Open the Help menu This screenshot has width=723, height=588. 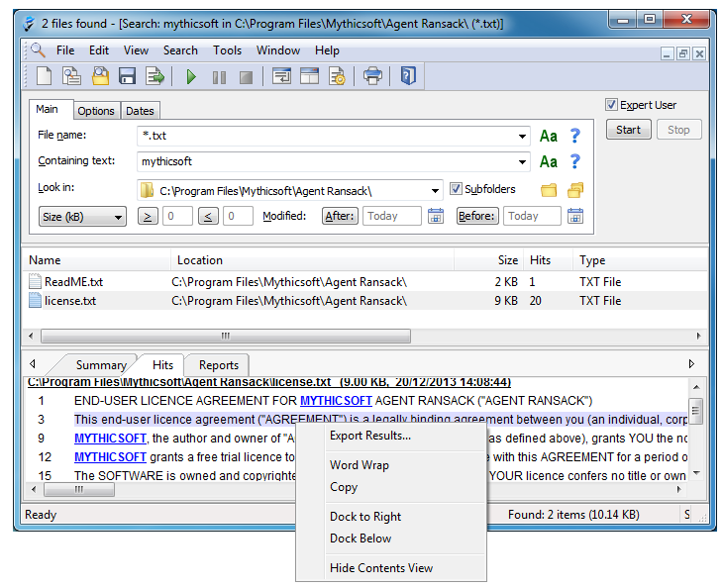[327, 50]
